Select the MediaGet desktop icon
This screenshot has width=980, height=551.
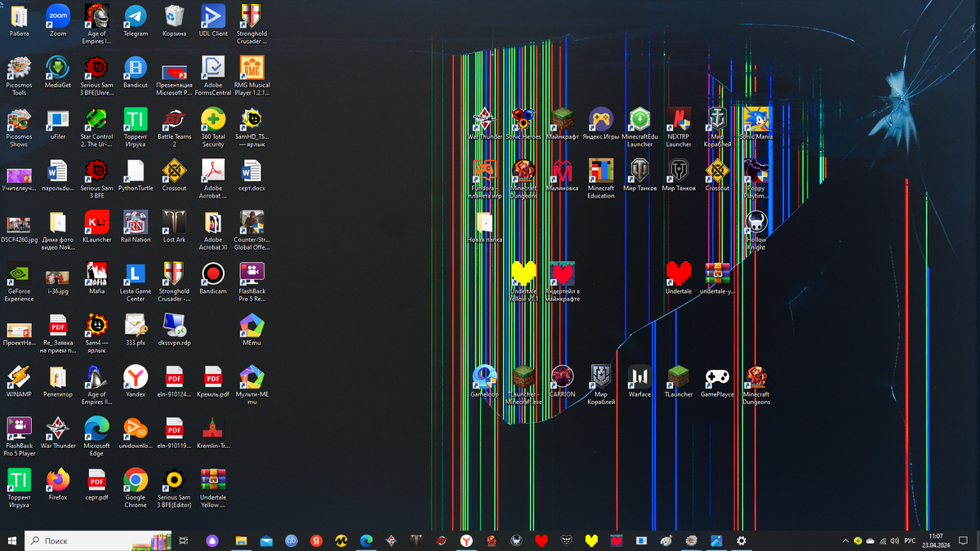58,73
